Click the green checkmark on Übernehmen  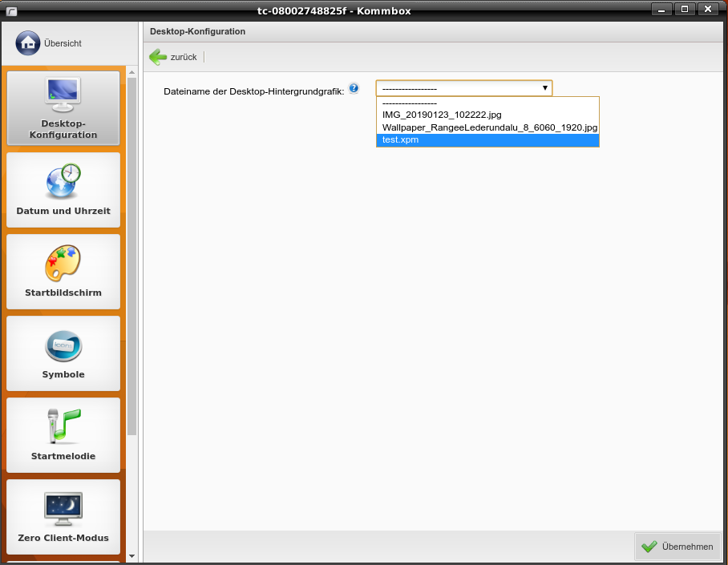[649, 547]
